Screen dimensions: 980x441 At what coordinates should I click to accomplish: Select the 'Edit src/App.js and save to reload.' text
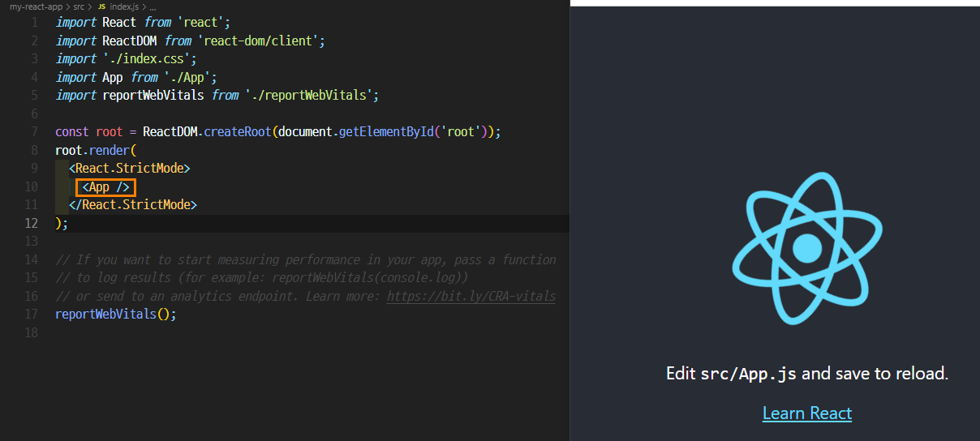click(807, 373)
